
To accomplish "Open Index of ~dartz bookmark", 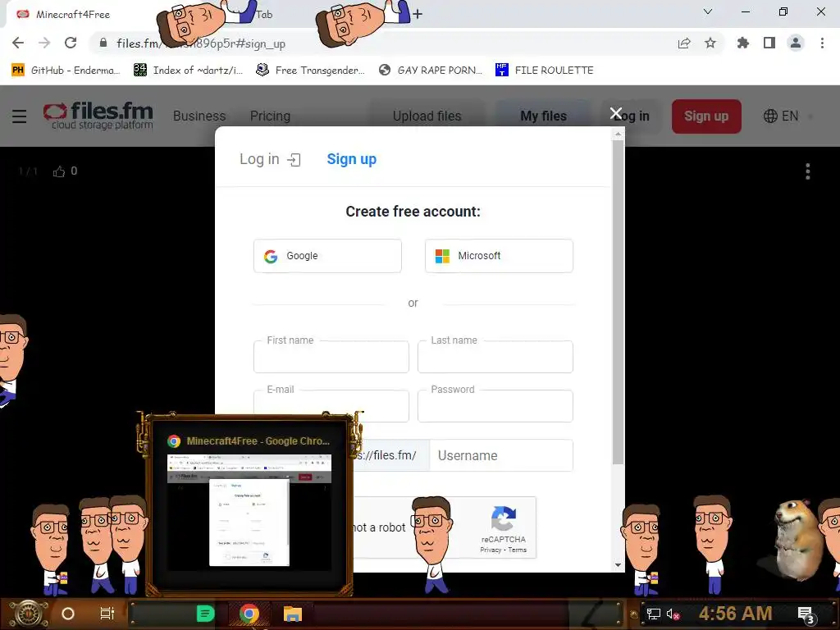I will (188, 71).
